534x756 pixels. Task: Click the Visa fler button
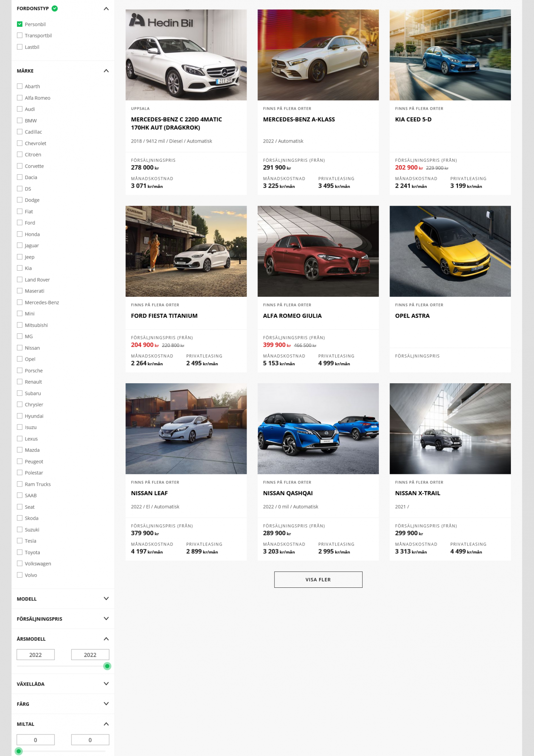pyautogui.click(x=318, y=579)
